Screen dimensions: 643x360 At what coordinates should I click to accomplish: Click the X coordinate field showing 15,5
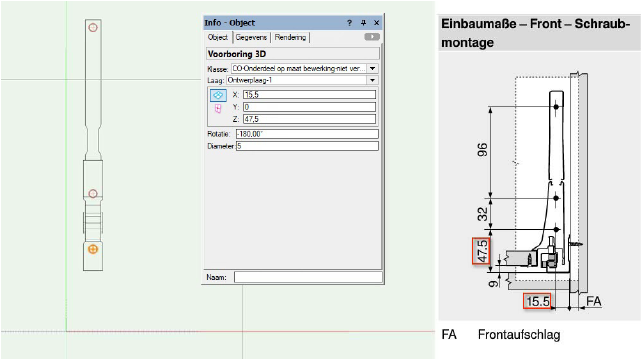click(x=309, y=95)
